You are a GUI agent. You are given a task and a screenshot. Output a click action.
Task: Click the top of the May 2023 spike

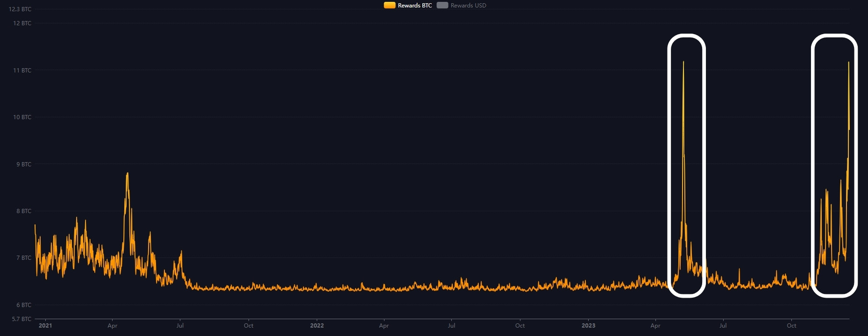[x=683, y=62]
